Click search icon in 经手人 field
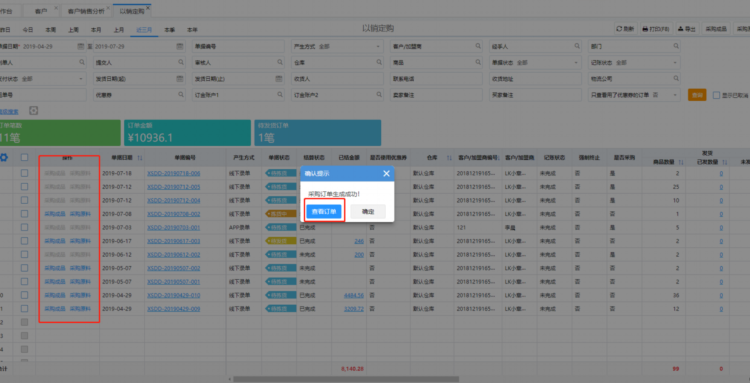This screenshot has height=383, width=750. [x=577, y=46]
